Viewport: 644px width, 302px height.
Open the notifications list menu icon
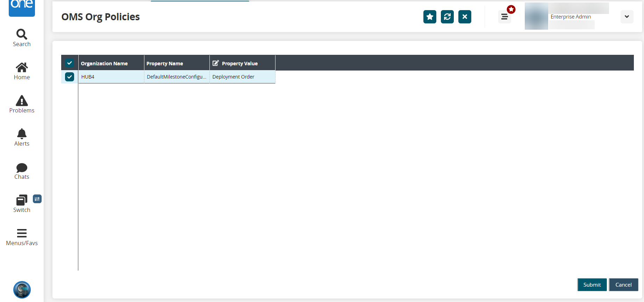coord(505,17)
